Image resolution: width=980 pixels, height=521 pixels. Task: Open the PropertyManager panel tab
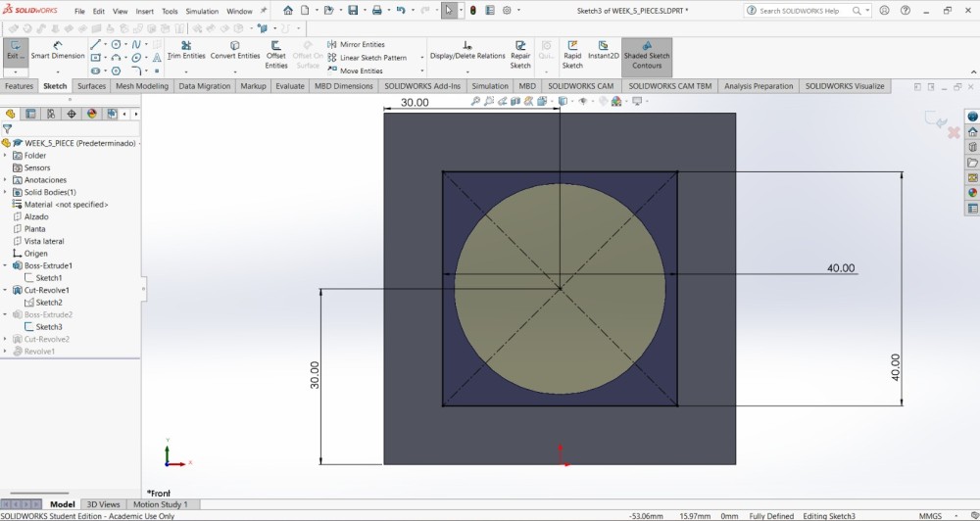coord(30,114)
